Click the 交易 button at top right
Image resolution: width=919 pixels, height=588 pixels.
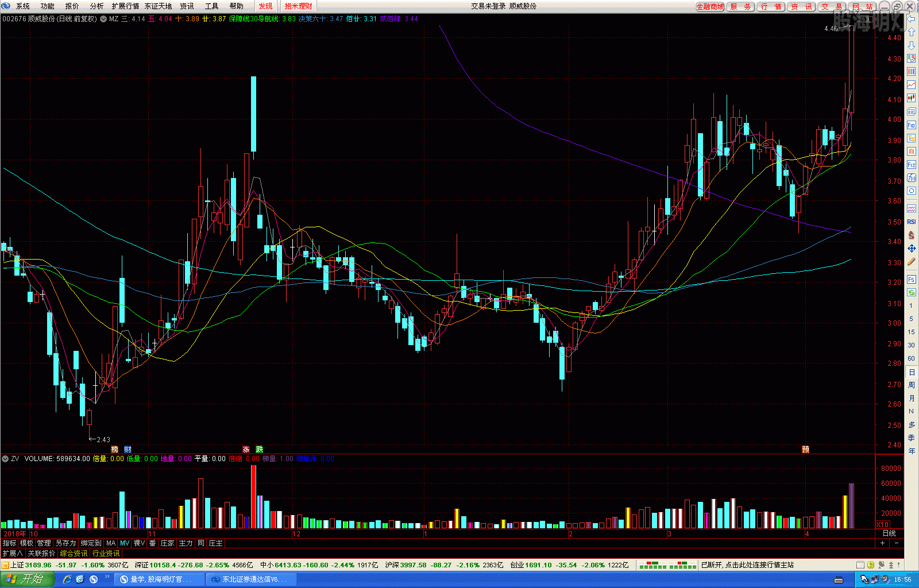pyautogui.click(x=832, y=6)
